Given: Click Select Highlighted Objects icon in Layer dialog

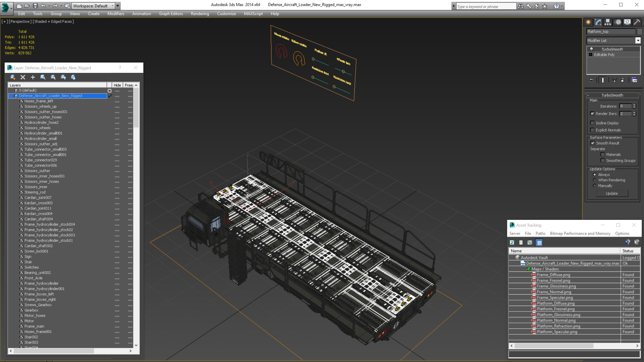Looking at the screenshot, I should click(43, 77).
